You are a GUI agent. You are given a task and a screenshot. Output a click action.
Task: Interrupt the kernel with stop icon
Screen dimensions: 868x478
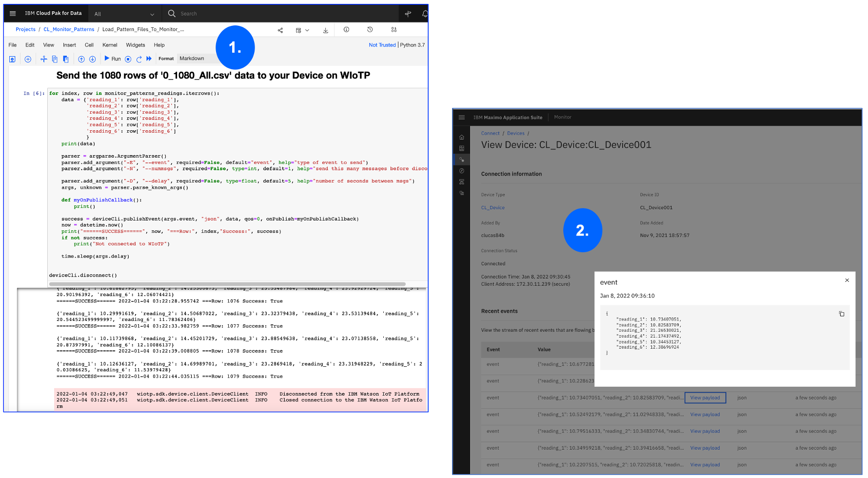point(128,59)
